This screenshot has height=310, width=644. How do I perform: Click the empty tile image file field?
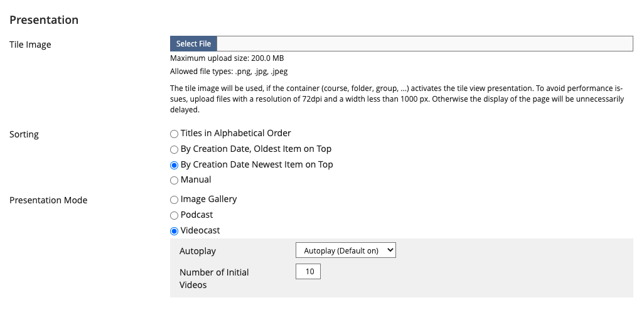[x=424, y=44]
